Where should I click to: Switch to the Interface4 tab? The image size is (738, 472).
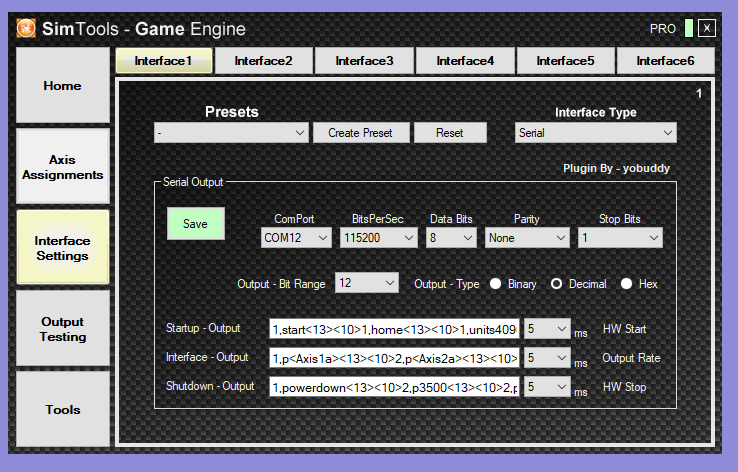pos(465,61)
